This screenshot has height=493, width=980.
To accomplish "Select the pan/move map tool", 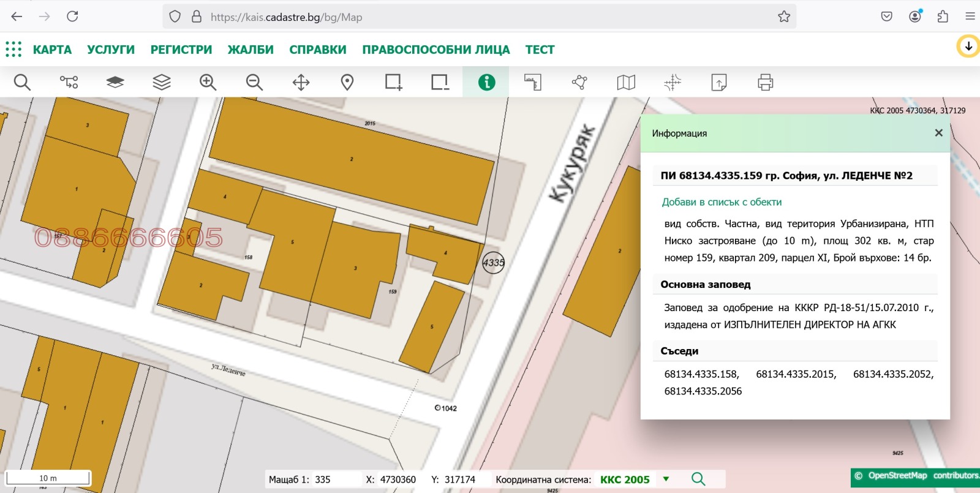I will [301, 82].
